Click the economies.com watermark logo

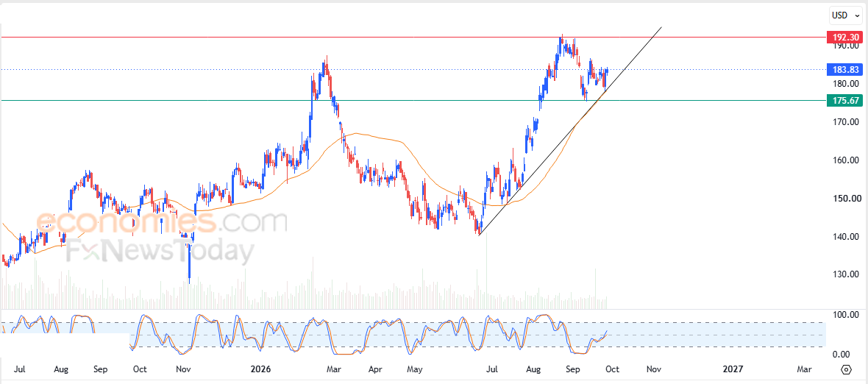pos(162,222)
